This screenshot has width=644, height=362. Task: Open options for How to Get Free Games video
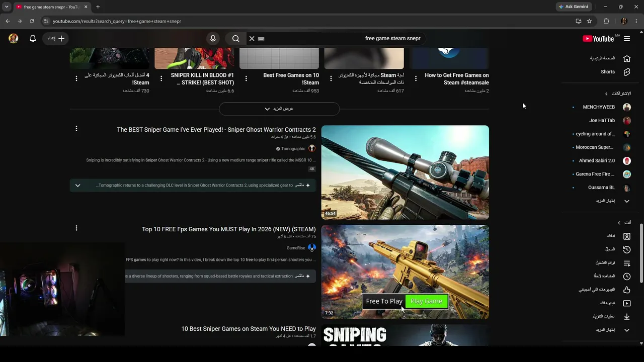(x=416, y=78)
